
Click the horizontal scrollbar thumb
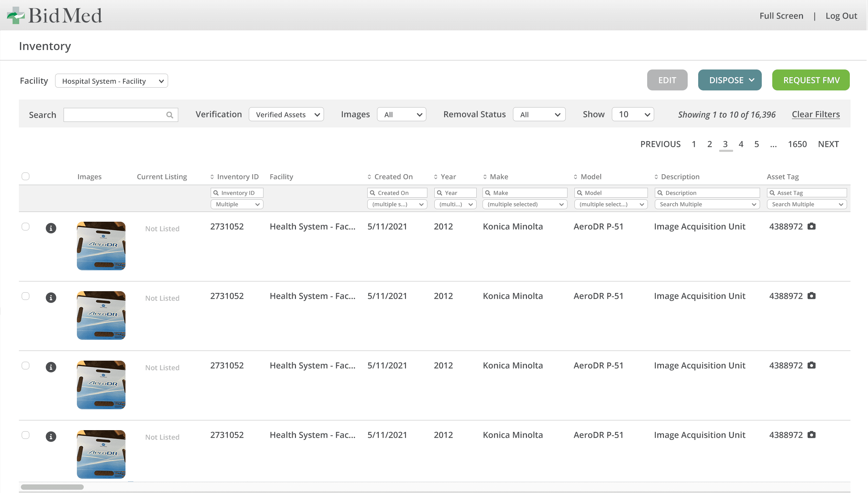[x=52, y=487]
